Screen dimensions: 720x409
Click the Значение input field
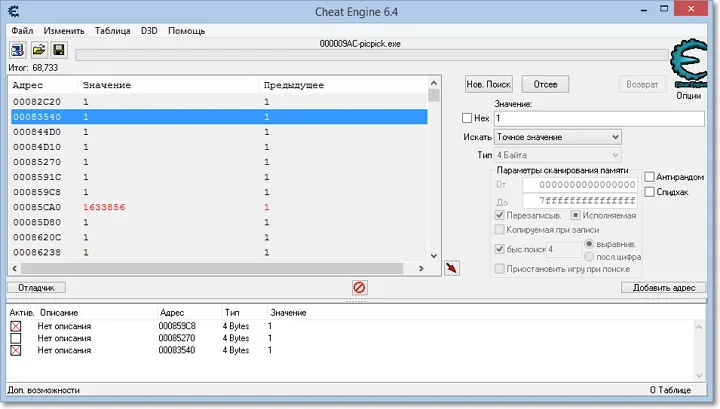click(599, 118)
